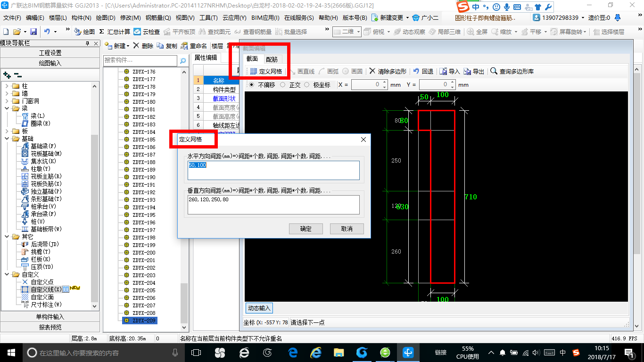This screenshot has height=362, width=644.
Task: Open 单构件输入 navigator section
Action: (50, 317)
